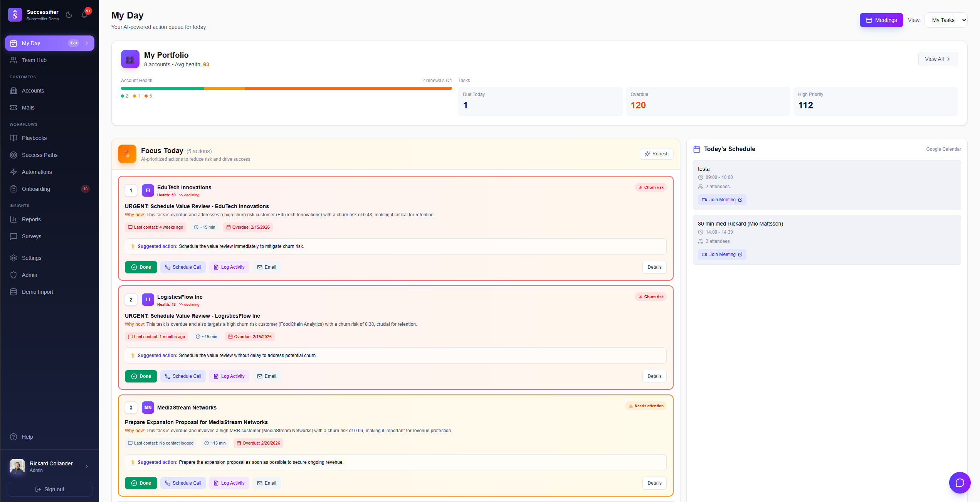Click the account health progress bar
Image resolution: width=980 pixels, height=502 pixels.
pyautogui.click(x=286, y=88)
